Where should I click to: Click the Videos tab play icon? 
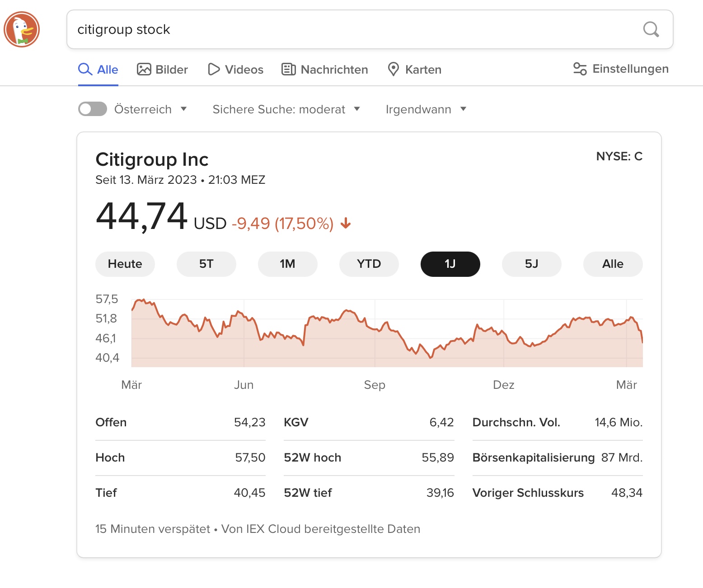click(214, 69)
